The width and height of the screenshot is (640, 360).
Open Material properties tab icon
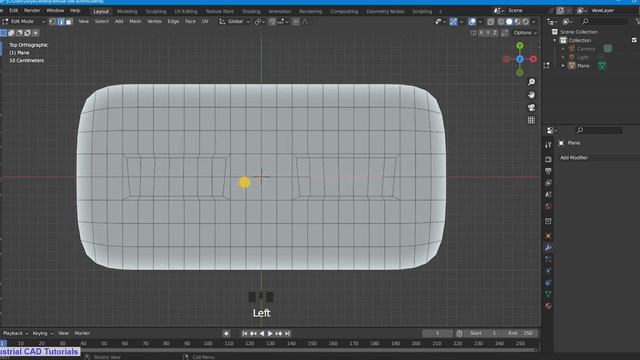(x=548, y=306)
